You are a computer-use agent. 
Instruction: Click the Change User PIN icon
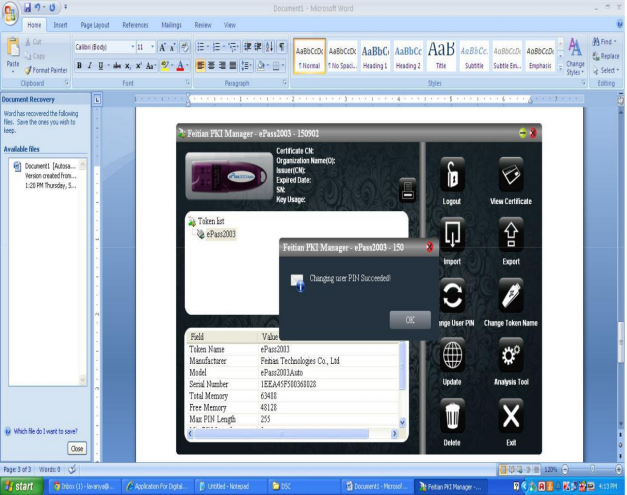pyautogui.click(x=452, y=296)
